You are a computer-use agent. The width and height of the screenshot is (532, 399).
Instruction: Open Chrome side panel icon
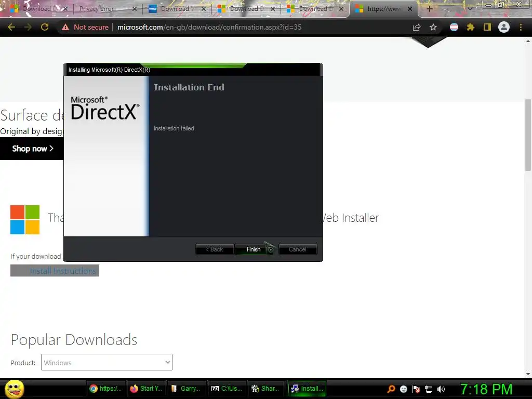[487, 27]
